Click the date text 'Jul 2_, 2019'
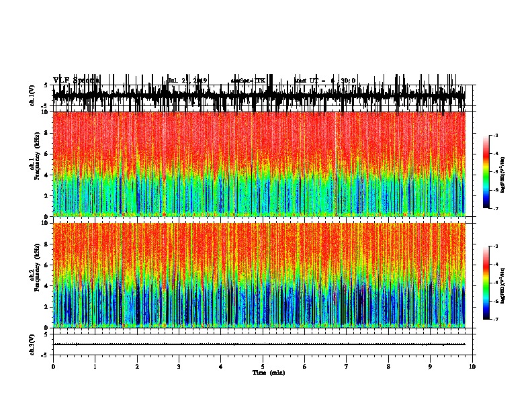The height and width of the screenshot is (411, 532). [x=187, y=81]
